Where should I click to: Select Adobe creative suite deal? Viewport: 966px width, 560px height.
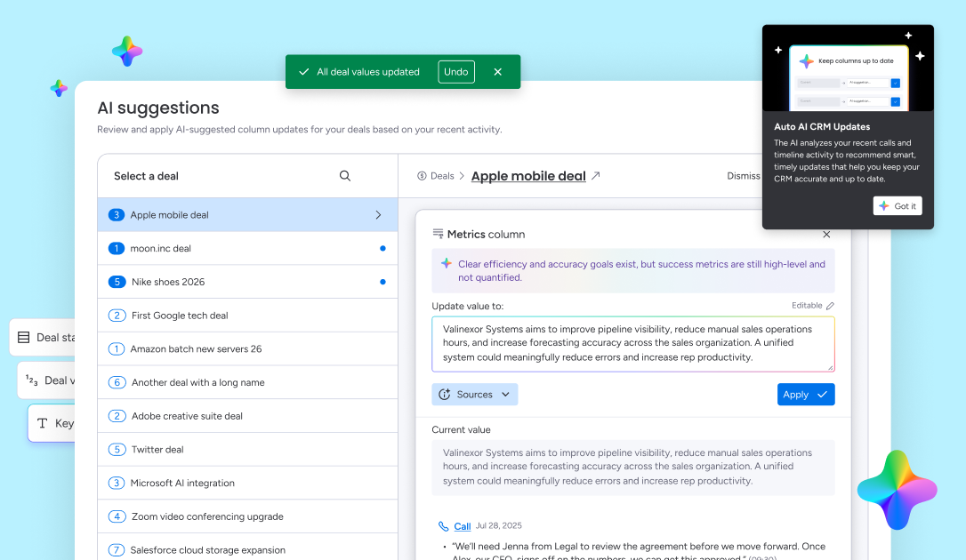tap(247, 416)
